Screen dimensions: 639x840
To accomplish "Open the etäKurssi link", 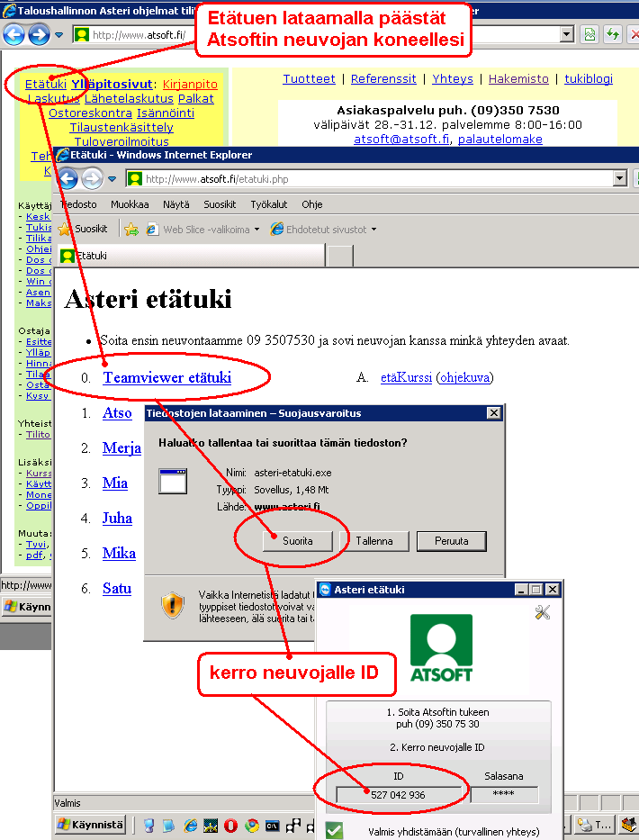I will pos(406,377).
